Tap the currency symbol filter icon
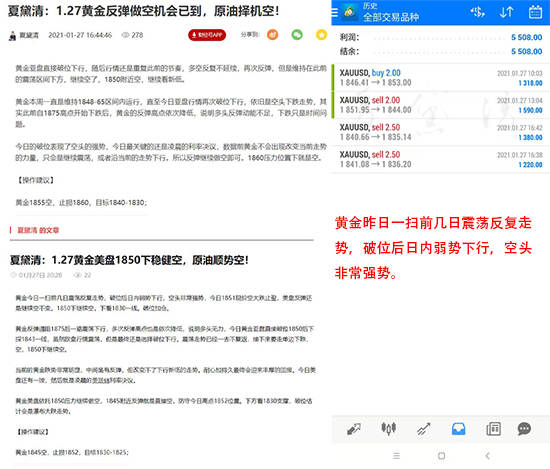This screenshot has width=550, height=469. point(477,12)
